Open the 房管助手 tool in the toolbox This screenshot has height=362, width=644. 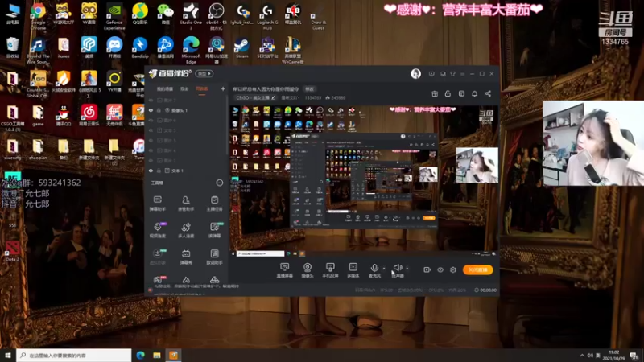click(x=186, y=204)
